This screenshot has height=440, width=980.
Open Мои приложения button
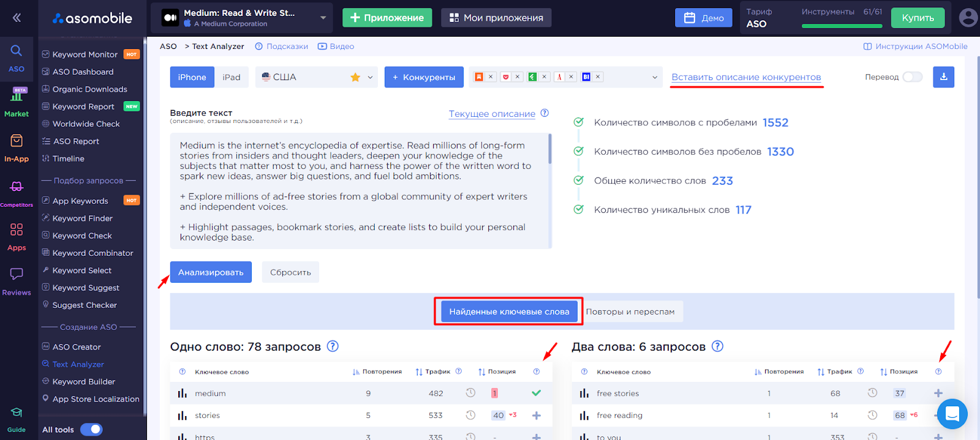point(496,18)
